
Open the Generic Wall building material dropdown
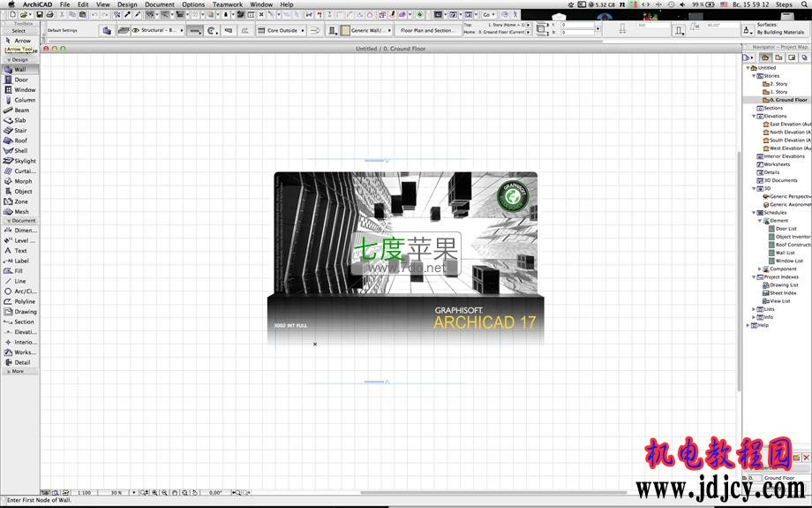(365, 31)
